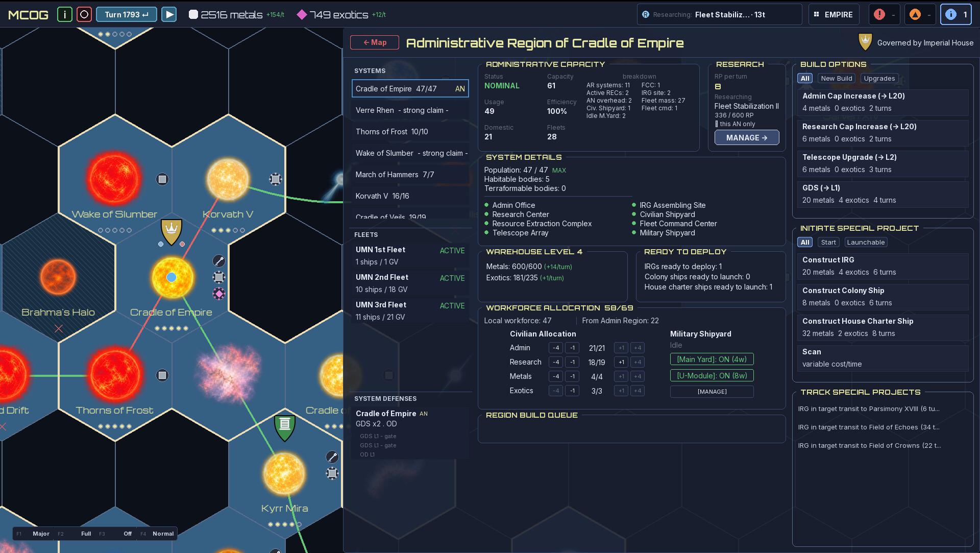
Task: Filter special projects by Launchable
Action: [866, 243]
